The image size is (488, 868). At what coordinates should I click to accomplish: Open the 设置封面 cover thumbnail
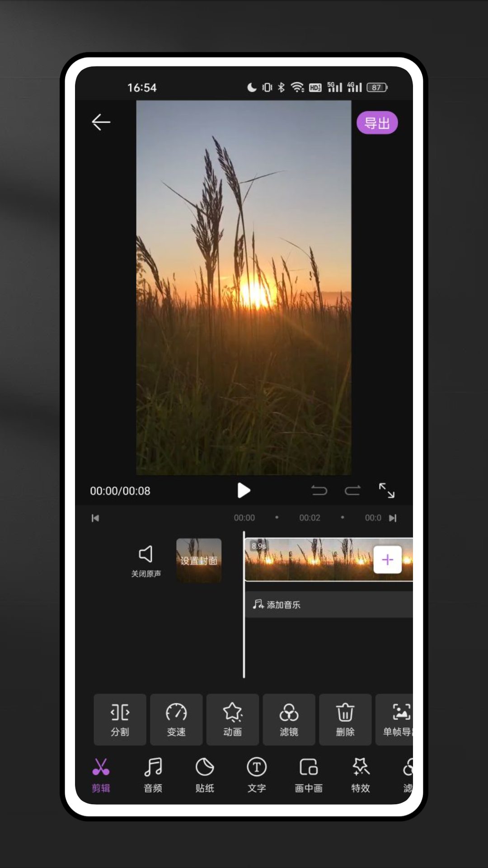click(x=199, y=561)
